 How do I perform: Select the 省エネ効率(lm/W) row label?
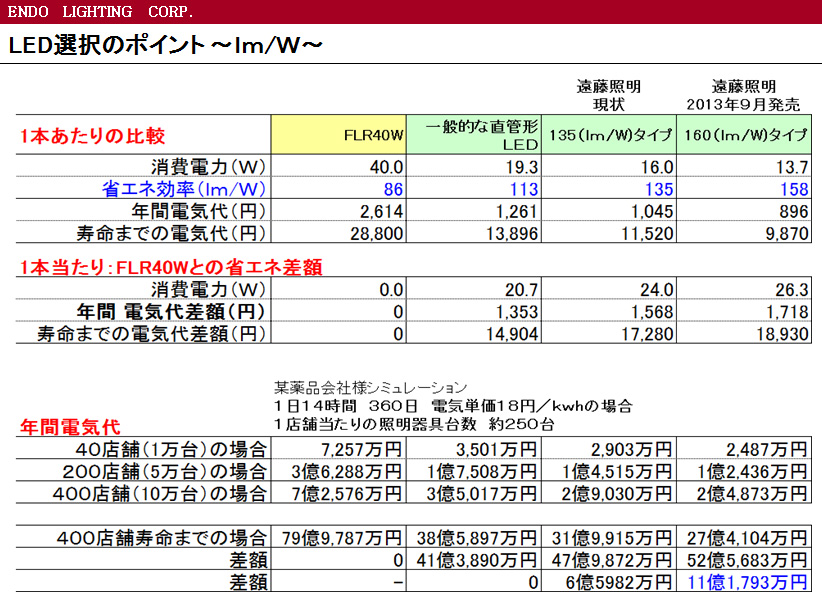point(183,189)
